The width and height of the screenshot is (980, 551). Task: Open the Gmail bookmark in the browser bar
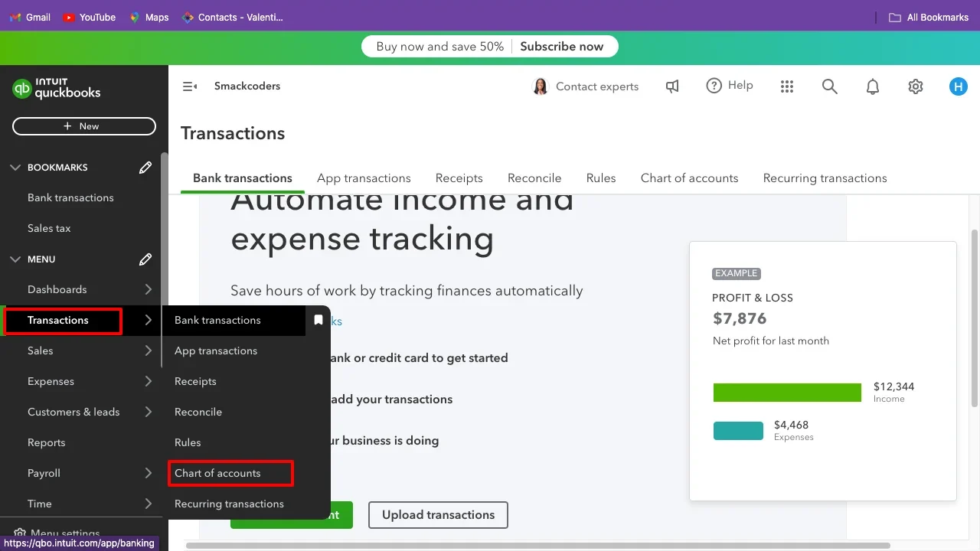pyautogui.click(x=29, y=17)
